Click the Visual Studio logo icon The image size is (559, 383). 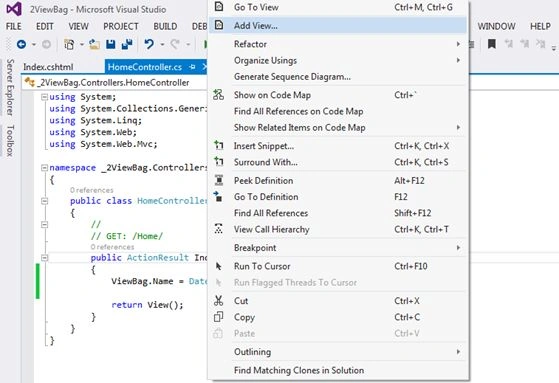(14, 9)
